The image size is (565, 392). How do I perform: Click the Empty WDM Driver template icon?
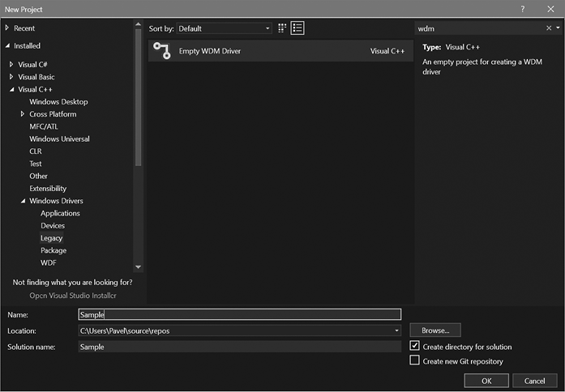[162, 51]
